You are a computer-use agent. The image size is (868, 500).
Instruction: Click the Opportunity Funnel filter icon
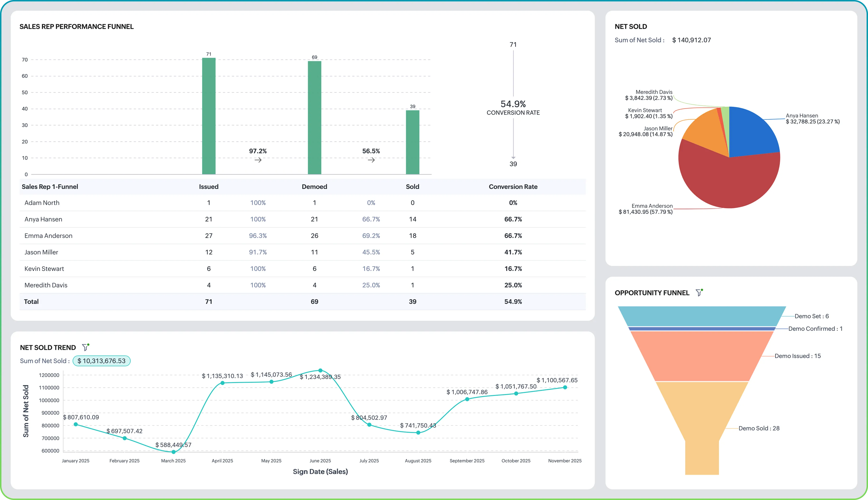pyautogui.click(x=698, y=293)
